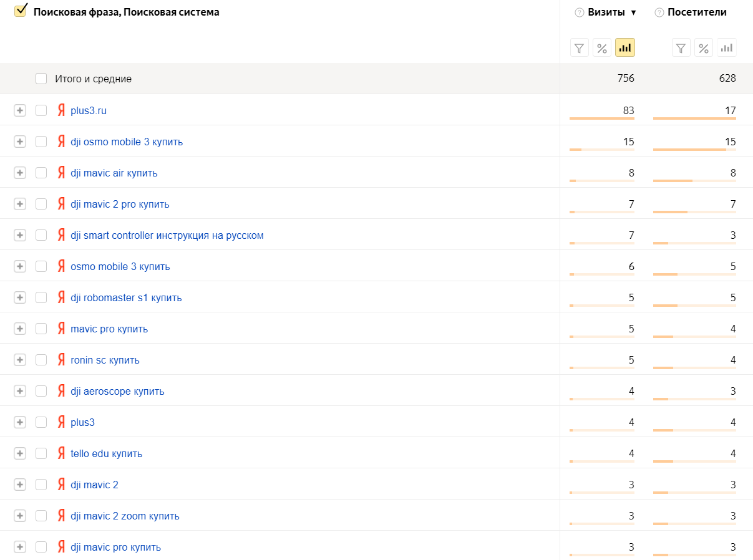The height and width of the screenshot is (560, 753).
Task: Sort by Визиты column header
Action: (606, 12)
